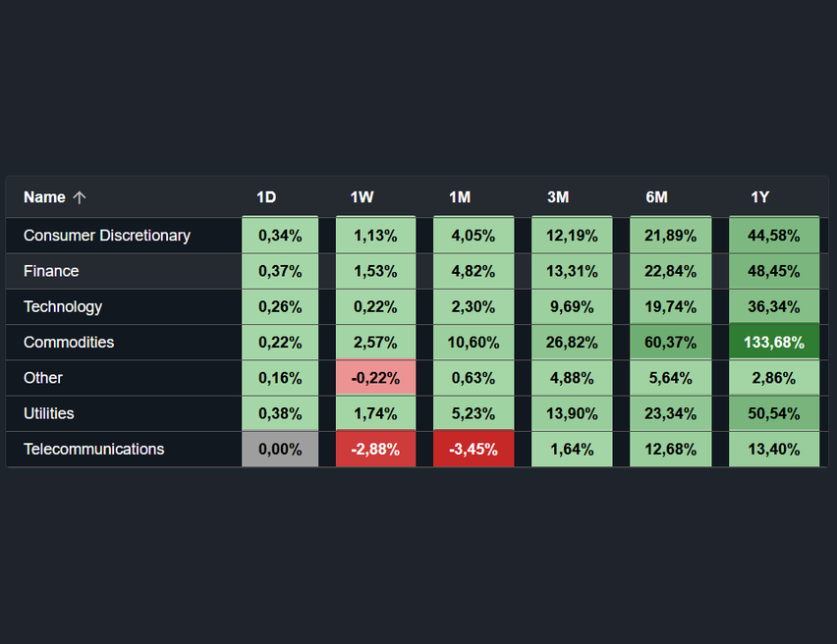Open the Technology sector row
Screen dimensions: 837x644
tap(63, 306)
